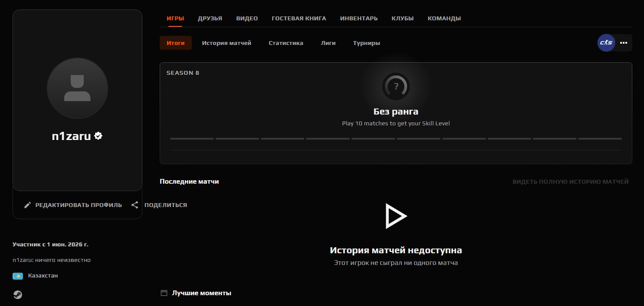Click the profile avatar placeholder

pos(77,88)
